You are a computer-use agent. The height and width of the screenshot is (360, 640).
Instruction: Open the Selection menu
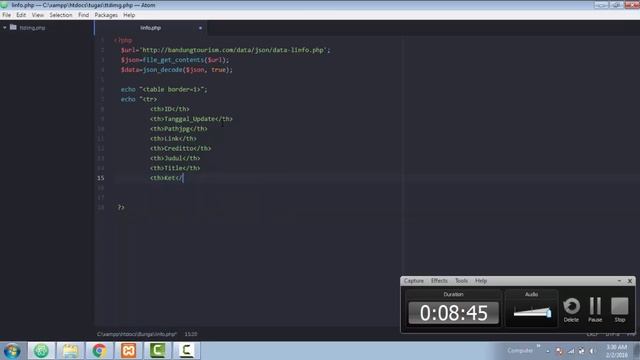(60, 15)
